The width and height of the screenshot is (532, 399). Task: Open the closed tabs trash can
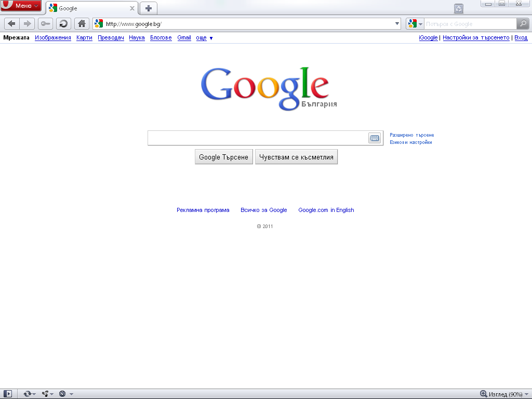(x=459, y=8)
